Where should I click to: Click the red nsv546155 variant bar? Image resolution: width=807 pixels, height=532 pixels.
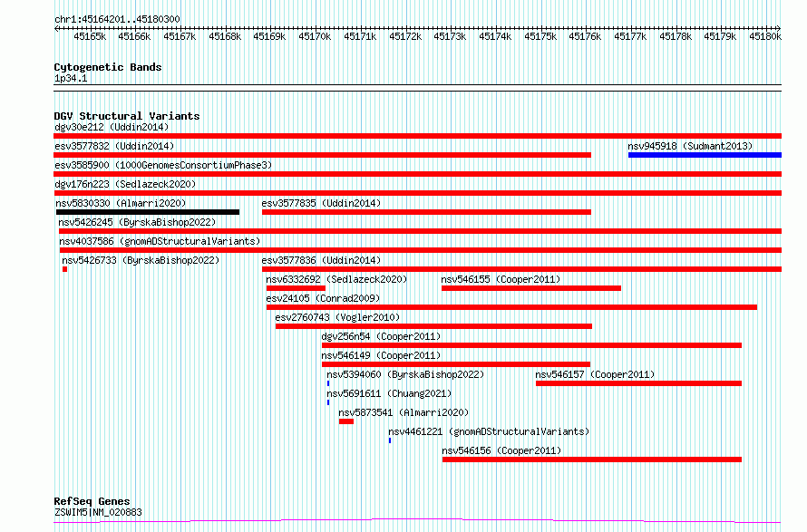531,288
